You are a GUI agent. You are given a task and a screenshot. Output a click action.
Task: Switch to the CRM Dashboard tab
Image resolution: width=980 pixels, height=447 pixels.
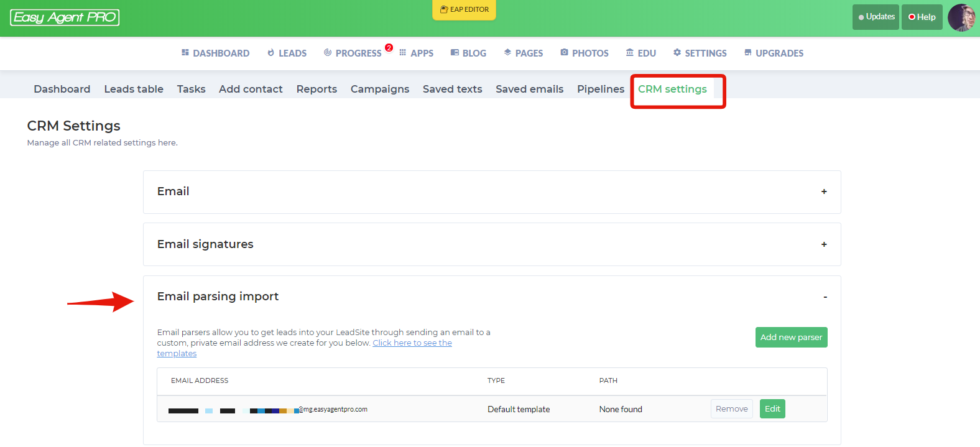point(62,89)
